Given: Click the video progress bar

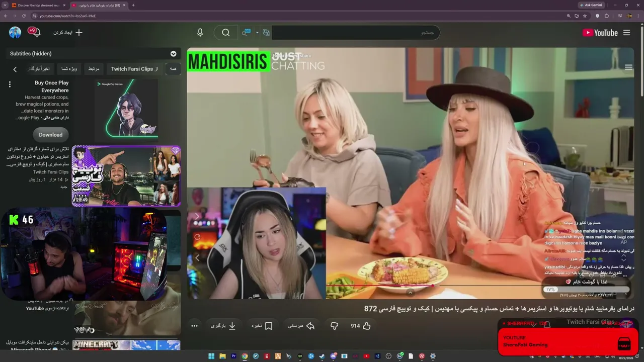Looking at the screenshot, I should click(x=410, y=285).
